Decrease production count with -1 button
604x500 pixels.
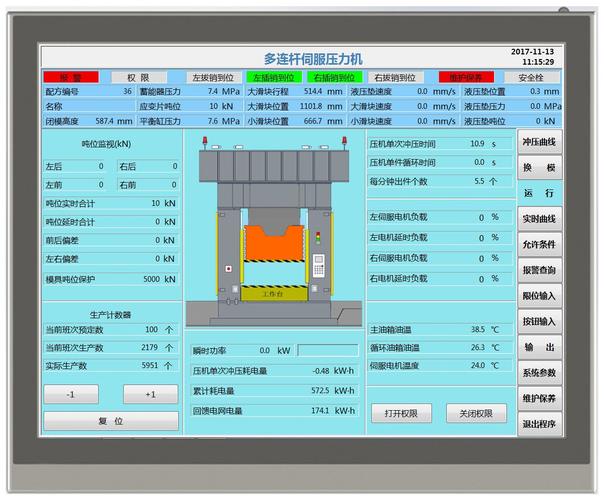pos(71,394)
